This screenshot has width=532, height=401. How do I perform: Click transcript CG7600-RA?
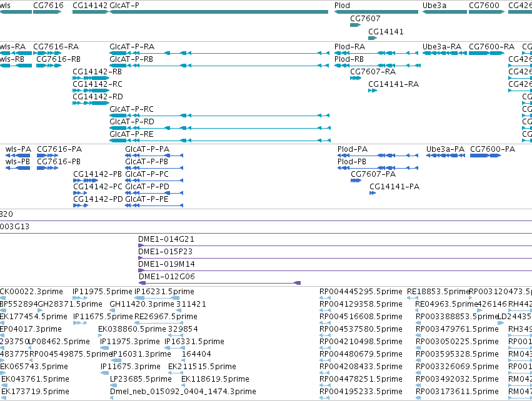click(x=486, y=53)
